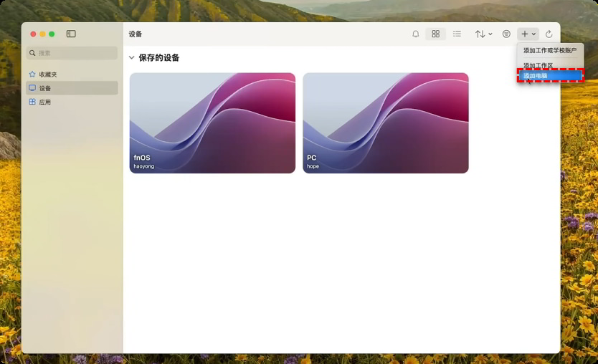
Task: Open the sort order dropdown
Action: [x=483, y=34]
